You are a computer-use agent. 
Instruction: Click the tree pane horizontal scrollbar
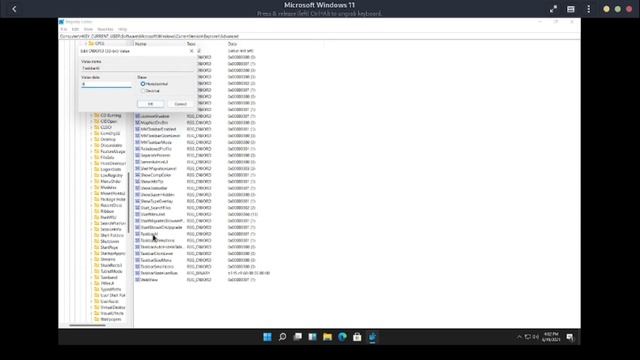pyautogui.click(x=87, y=325)
